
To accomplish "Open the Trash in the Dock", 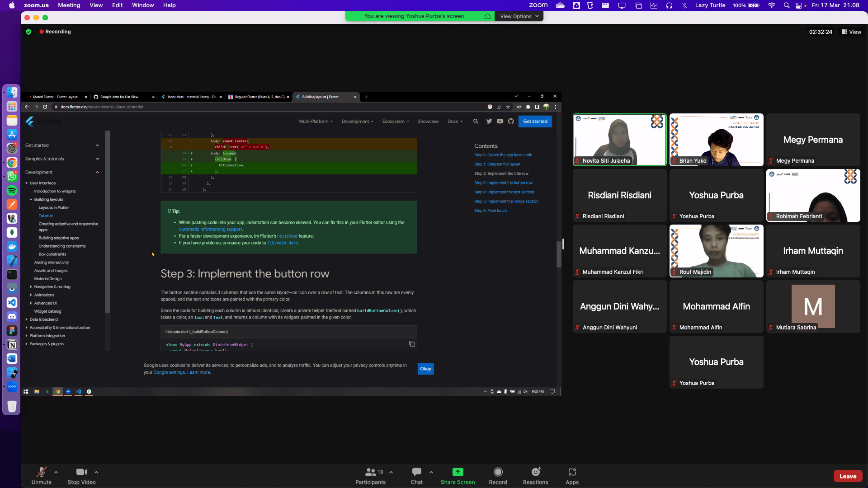I will pos(12,406).
